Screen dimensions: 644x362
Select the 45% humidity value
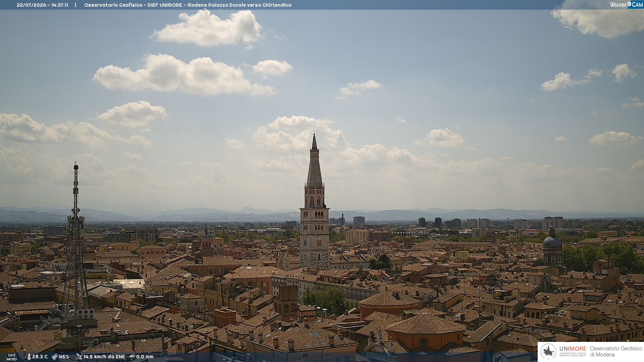tap(64, 357)
